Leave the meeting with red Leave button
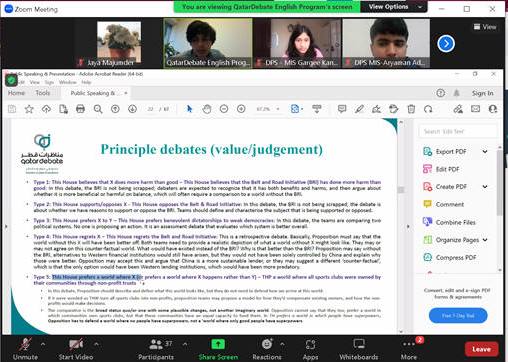This screenshot has width=508, height=362. pos(481,349)
